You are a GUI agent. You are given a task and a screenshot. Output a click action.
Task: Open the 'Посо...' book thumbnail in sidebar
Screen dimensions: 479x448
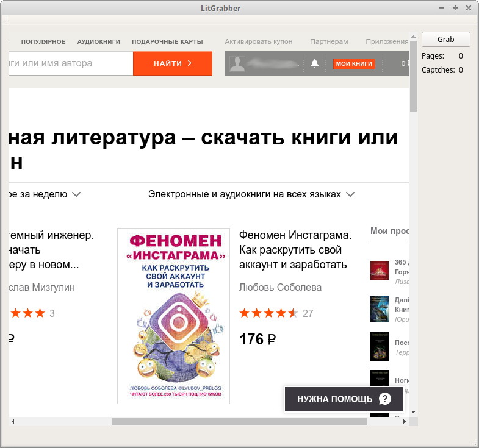[x=380, y=347]
